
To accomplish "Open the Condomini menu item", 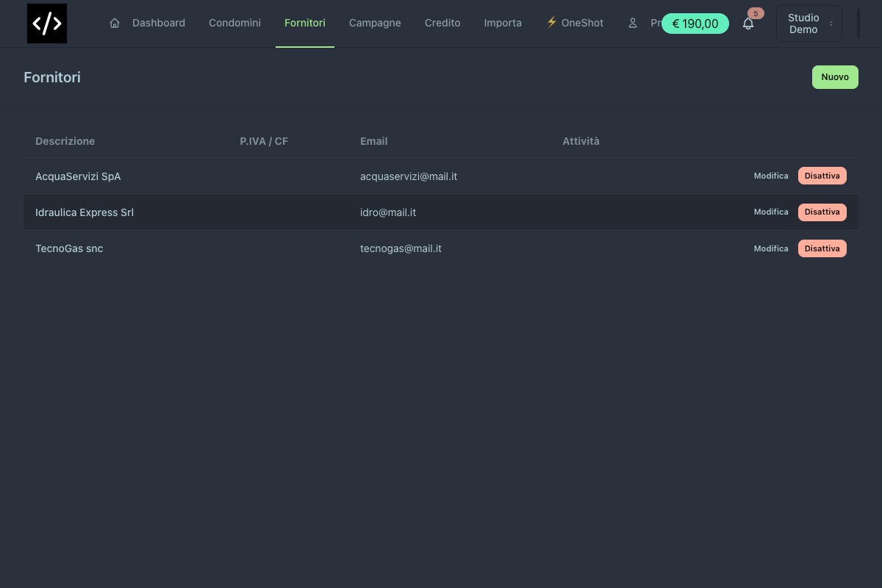I will 234,23.
